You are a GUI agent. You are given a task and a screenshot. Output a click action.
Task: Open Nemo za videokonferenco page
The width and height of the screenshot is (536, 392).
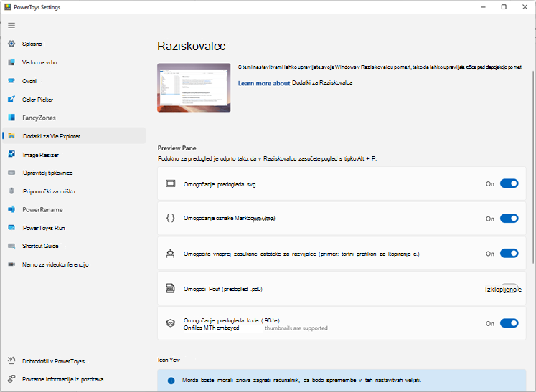tap(74, 264)
